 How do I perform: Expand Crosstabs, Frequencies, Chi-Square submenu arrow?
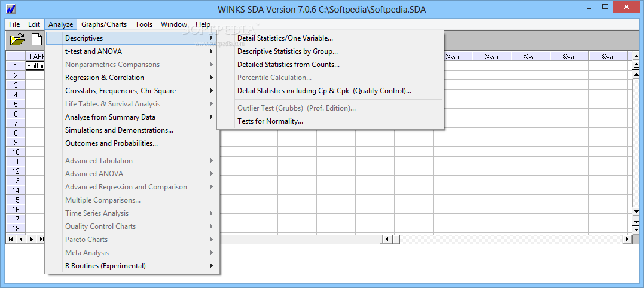pyautogui.click(x=212, y=91)
